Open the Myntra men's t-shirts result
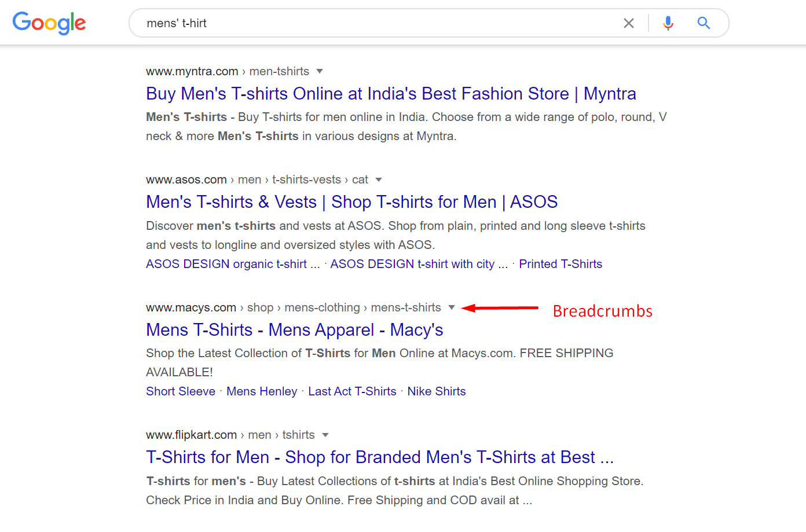The width and height of the screenshot is (806, 532). pos(390,93)
